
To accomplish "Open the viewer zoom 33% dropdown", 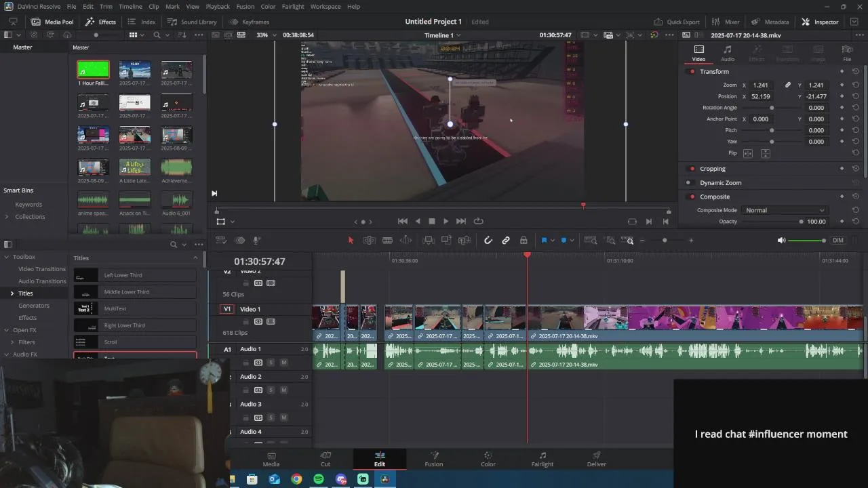I will 266,35.
